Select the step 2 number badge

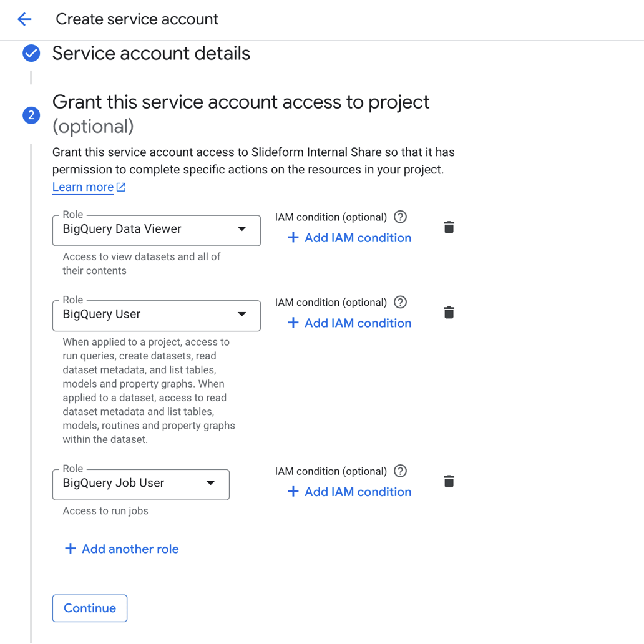(31, 115)
